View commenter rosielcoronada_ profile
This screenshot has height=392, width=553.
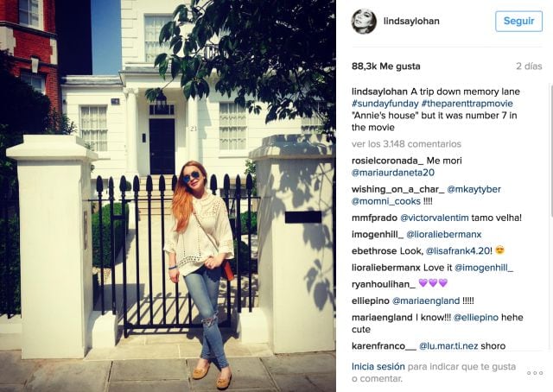pos(387,161)
